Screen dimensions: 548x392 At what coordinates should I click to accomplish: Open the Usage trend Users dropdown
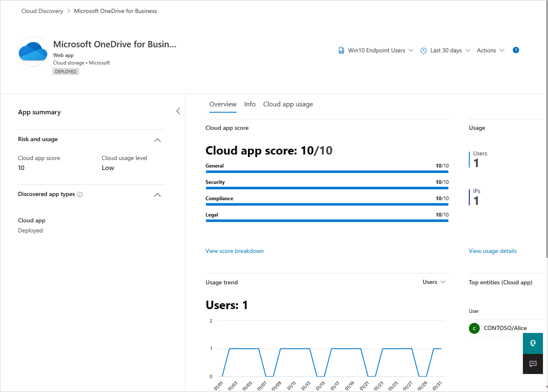434,282
